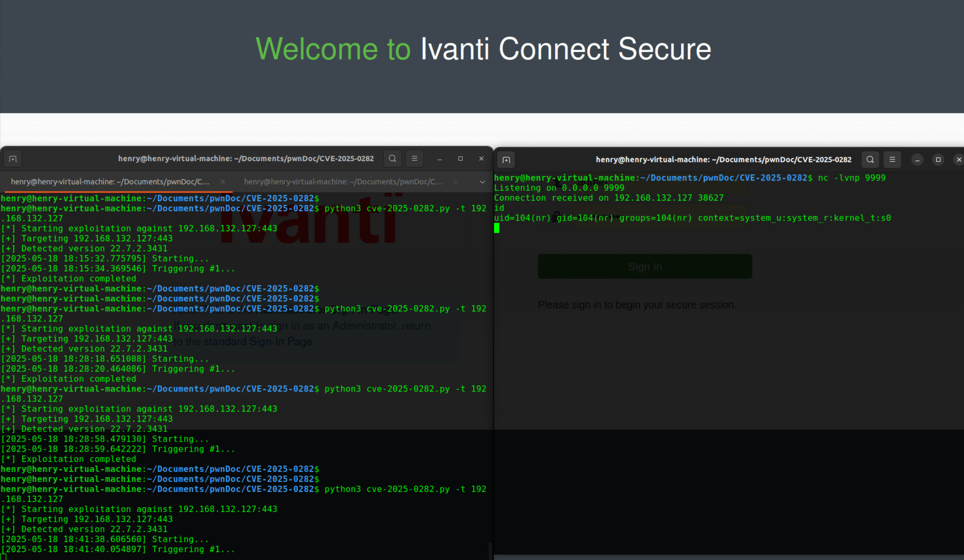
Task: Close the right nc listener terminal
Action: click(x=959, y=160)
